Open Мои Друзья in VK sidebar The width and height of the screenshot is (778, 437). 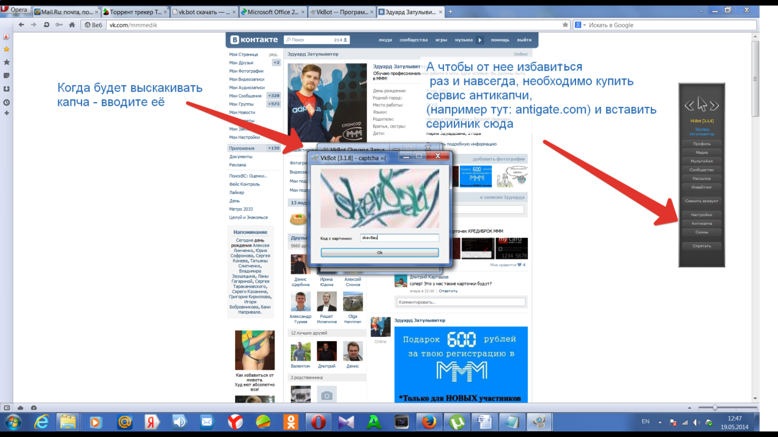(x=241, y=63)
